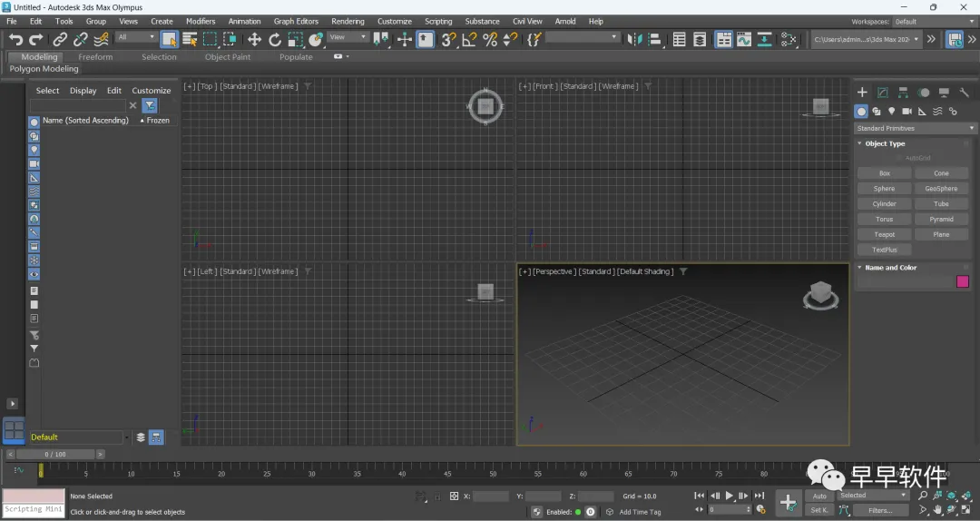Screen dimensions: 980x521
Task: Toggle Auto key mode
Action: tap(819, 496)
